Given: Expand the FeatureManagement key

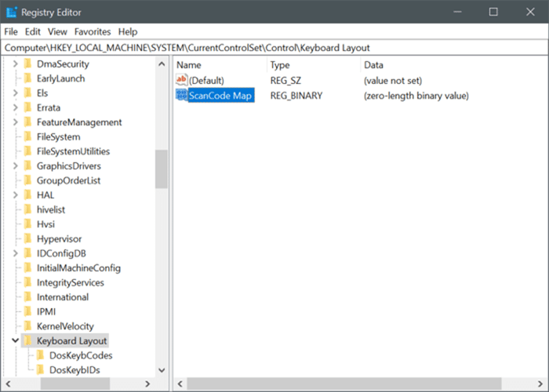Looking at the screenshot, I should tap(16, 122).
